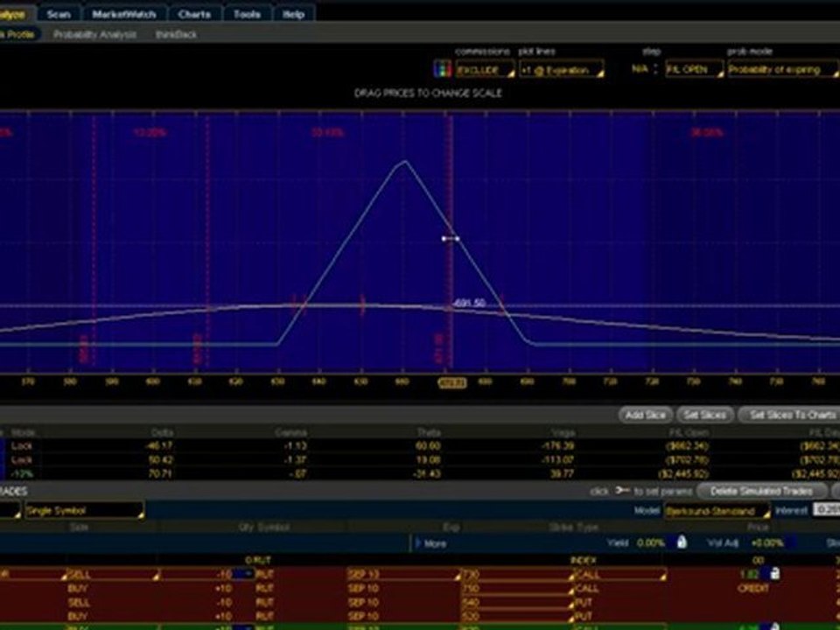The width and height of the screenshot is (840, 630).
Task: Open the commissions EXCLUDE dropdown
Action: pyautogui.click(x=485, y=69)
